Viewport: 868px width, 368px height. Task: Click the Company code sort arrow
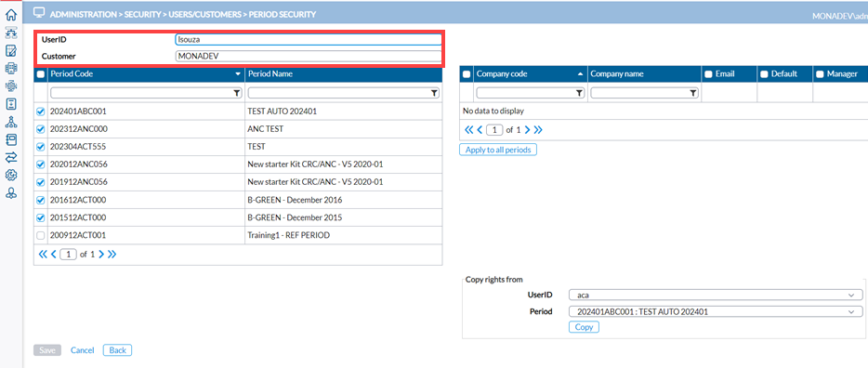coord(580,73)
